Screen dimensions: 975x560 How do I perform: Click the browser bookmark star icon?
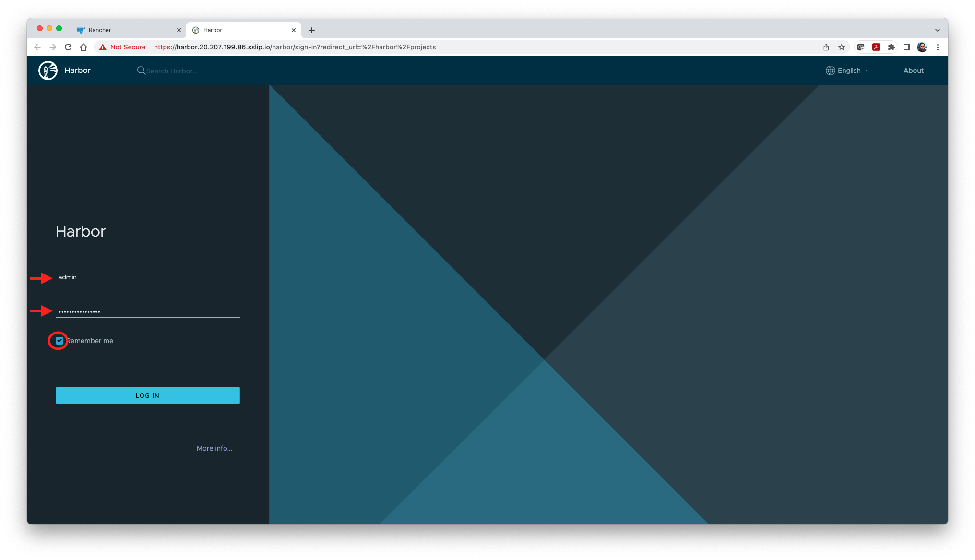842,47
